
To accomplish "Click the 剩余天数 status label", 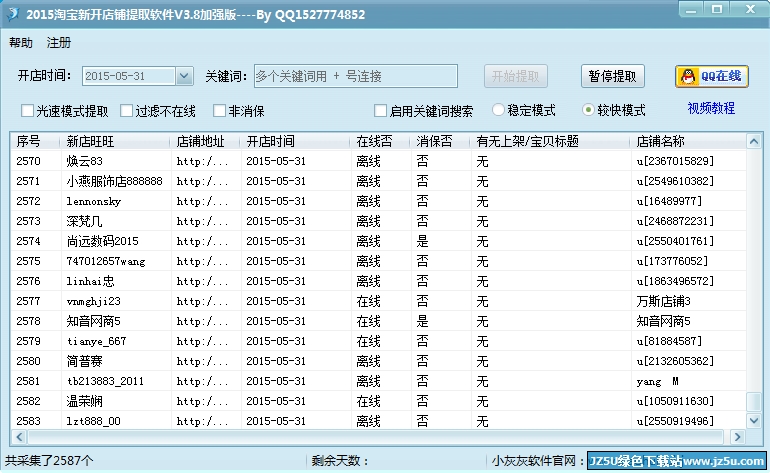I will (340, 461).
